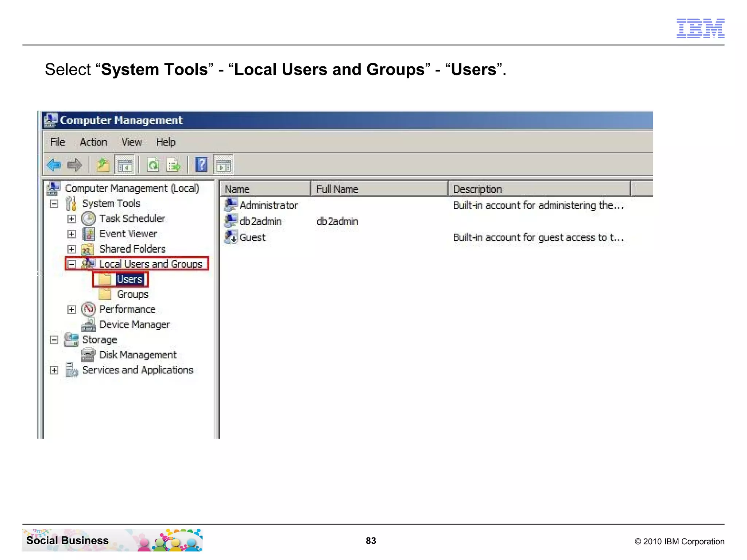
Task: Click 'Built-in account for administering the...' description
Action: [538, 205]
